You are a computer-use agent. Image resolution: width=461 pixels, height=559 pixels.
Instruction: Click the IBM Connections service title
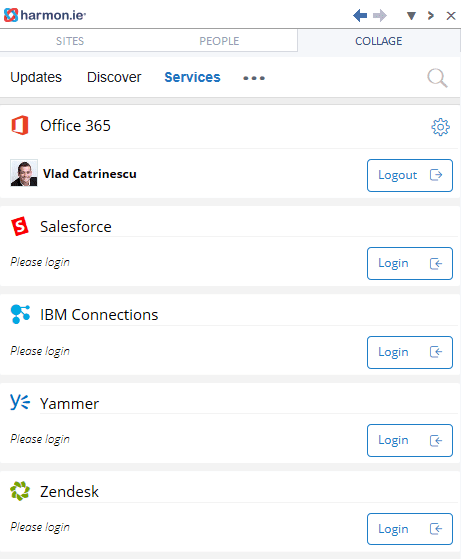click(99, 315)
